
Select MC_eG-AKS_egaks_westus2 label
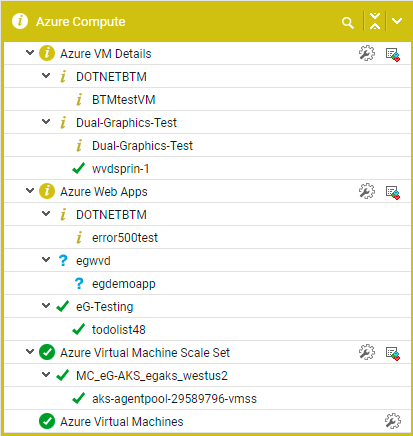click(x=152, y=376)
